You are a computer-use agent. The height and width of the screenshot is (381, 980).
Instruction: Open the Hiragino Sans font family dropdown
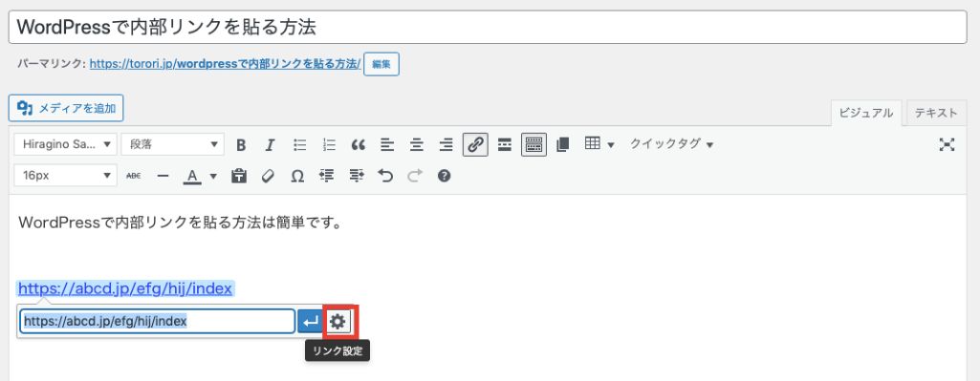pyautogui.click(x=66, y=144)
